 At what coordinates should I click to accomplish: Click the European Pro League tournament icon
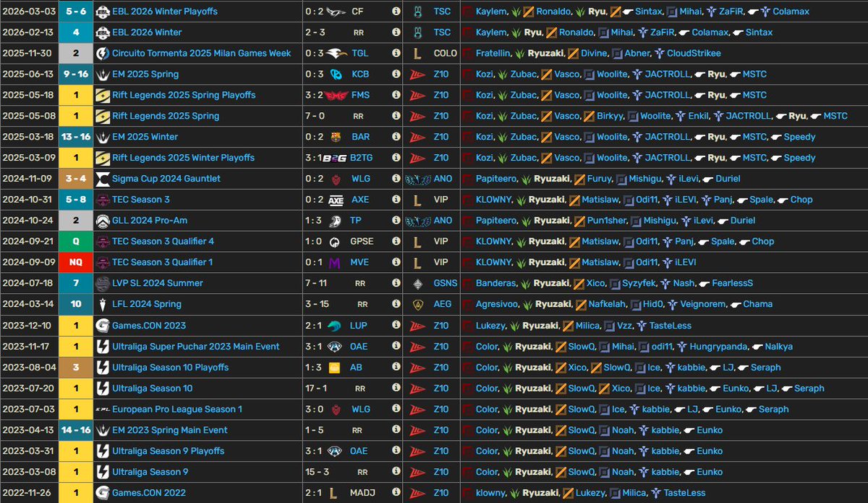pos(102,410)
